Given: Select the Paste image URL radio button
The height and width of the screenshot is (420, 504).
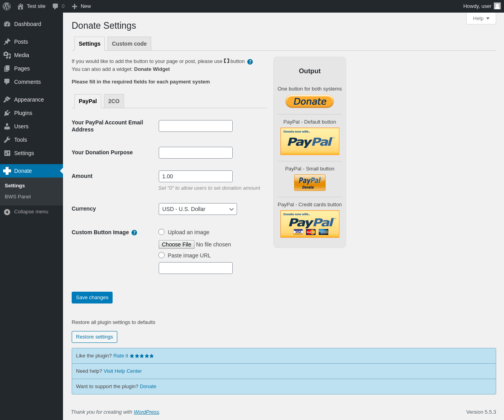Looking at the screenshot, I should click(x=161, y=255).
